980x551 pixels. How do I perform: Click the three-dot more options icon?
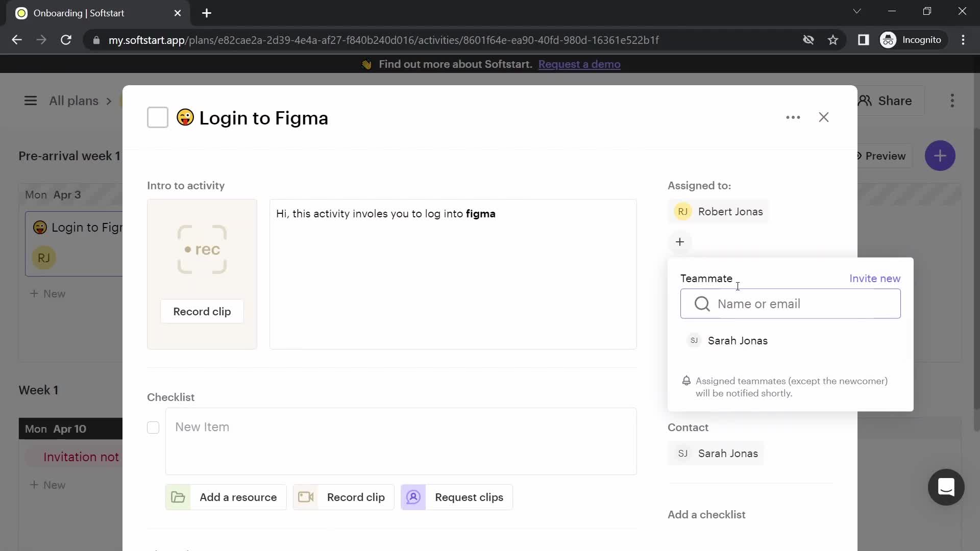click(793, 117)
